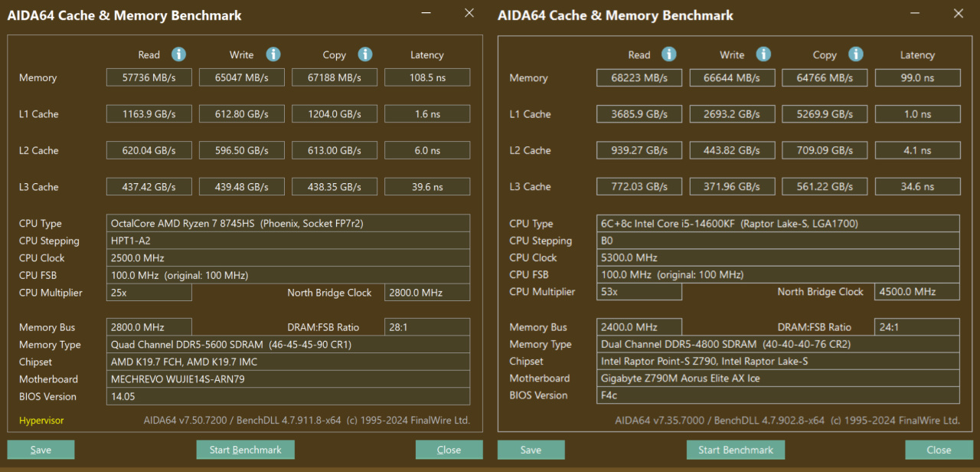This screenshot has height=472, width=980.
Task: Click Write info icon in left window
Action: click(273, 54)
